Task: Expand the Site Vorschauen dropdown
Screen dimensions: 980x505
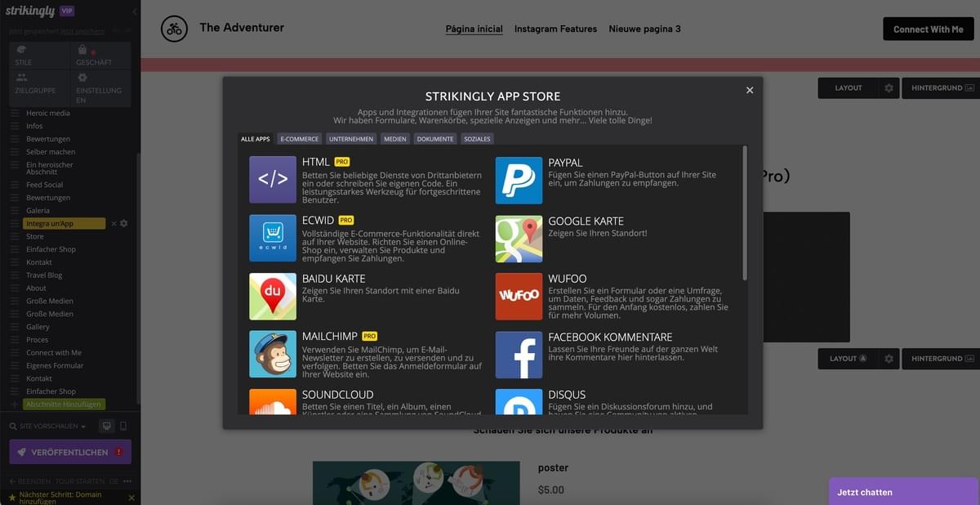Action: click(x=48, y=427)
